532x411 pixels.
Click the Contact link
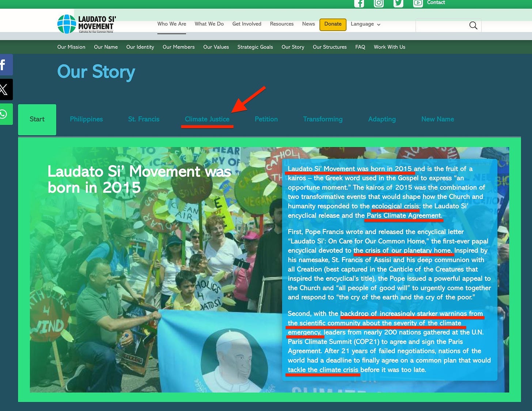[436, 3]
